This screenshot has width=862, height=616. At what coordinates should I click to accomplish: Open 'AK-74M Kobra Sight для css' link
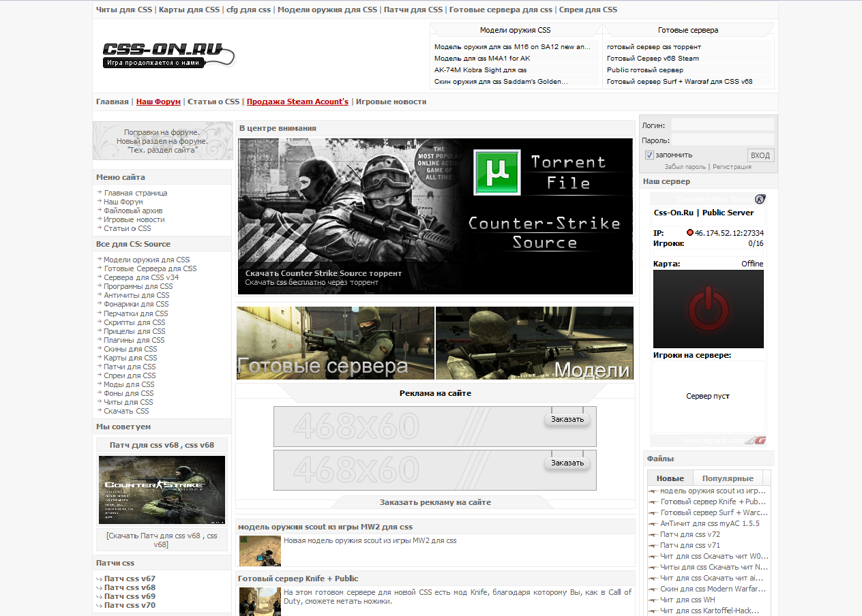(481, 70)
